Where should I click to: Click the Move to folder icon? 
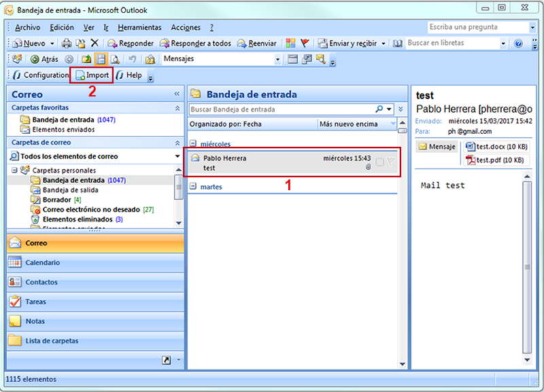click(x=81, y=43)
